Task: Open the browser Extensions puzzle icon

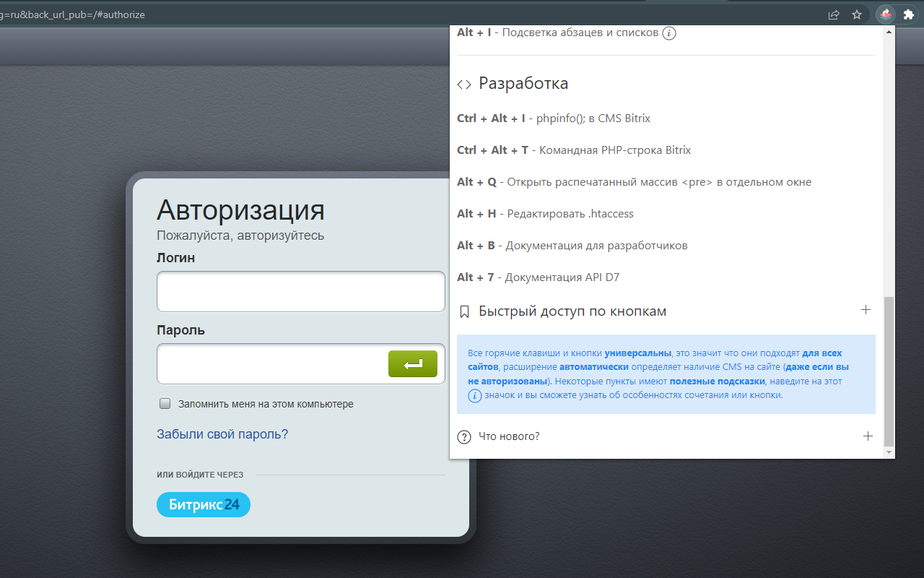Action: [x=908, y=14]
